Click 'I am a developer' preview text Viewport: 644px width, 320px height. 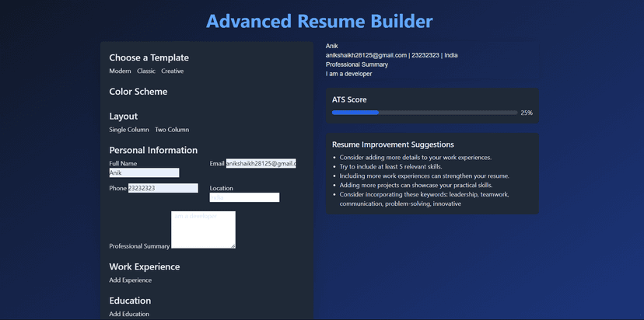(348, 74)
